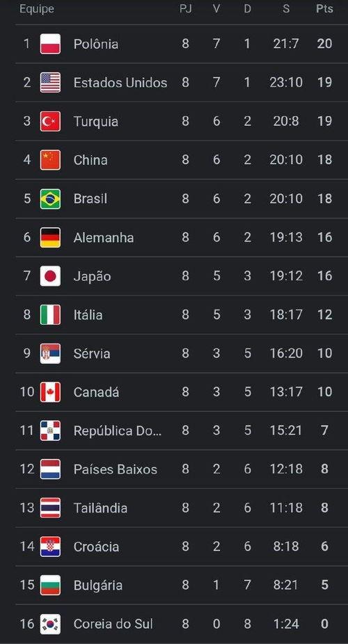Image resolution: width=348 pixels, height=644 pixels.
Task: Click the Poland flag icon
Action: click(50, 44)
